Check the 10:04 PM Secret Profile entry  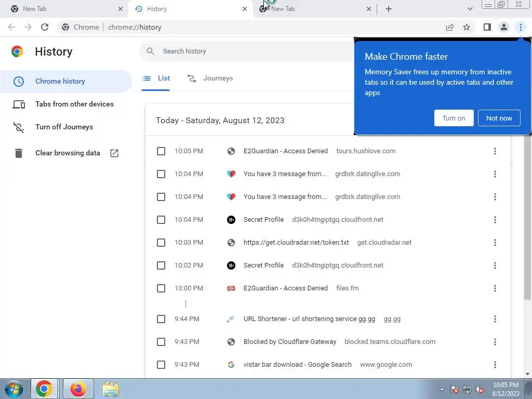161,220
